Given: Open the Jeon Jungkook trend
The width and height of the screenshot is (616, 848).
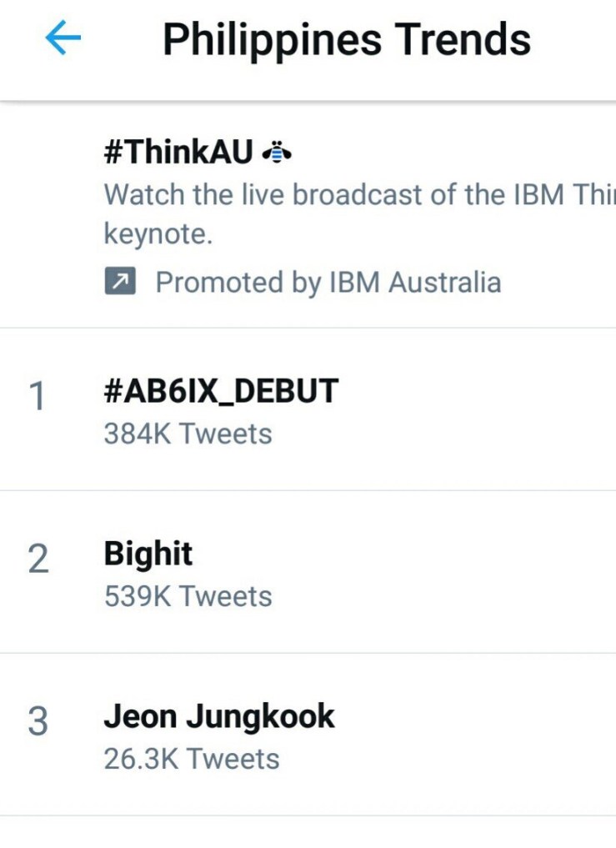Looking at the screenshot, I should pyautogui.click(x=219, y=716).
